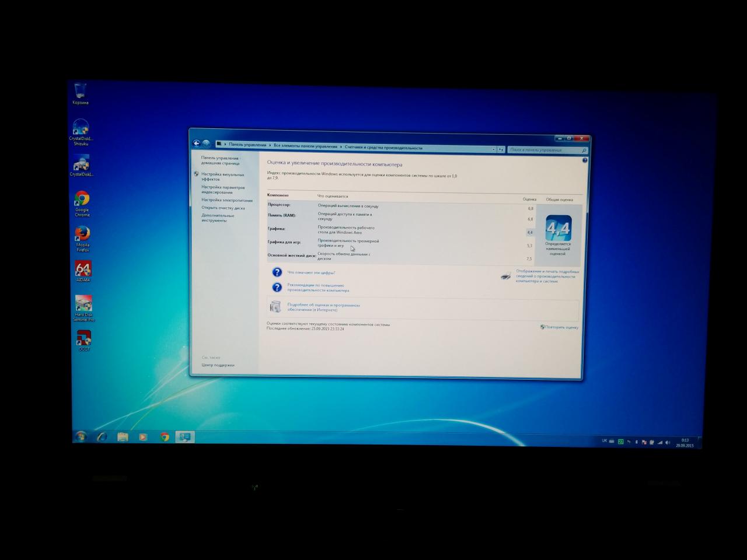Open Hard Disk Sentinel Pro shortcut

click(83, 304)
